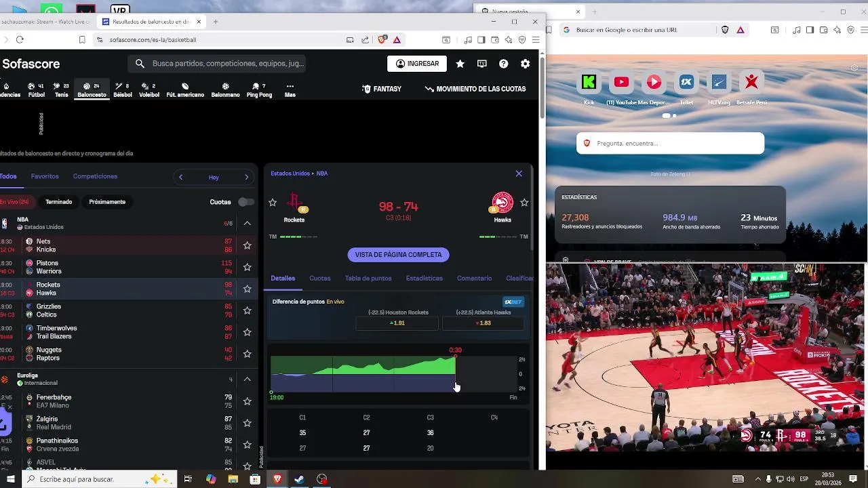The height and width of the screenshot is (488, 868).
Task: Select the Fút. americano sport icon
Action: click(x=185, y=90)
